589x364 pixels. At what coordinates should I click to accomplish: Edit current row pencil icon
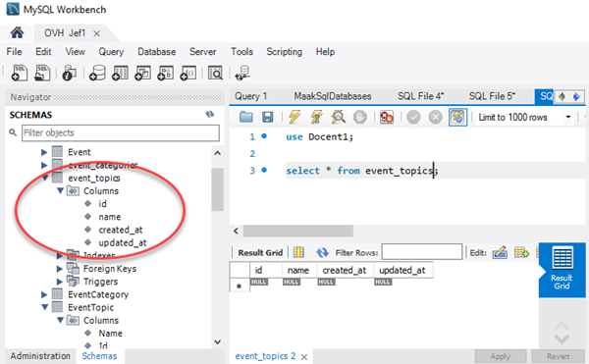coord(500,252)
